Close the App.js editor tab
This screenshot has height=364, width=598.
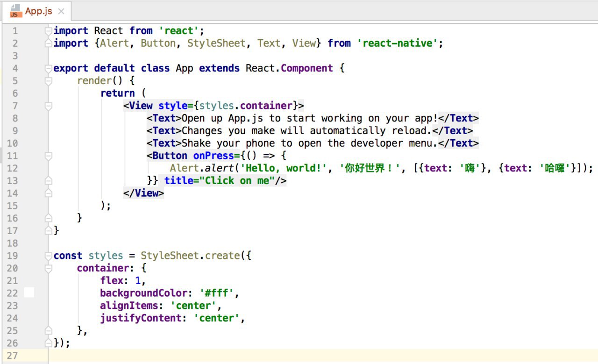[x=62, y=12]
